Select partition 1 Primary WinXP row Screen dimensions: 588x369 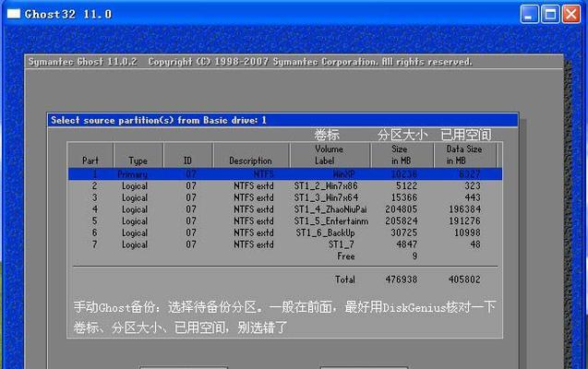pos(285,174)
